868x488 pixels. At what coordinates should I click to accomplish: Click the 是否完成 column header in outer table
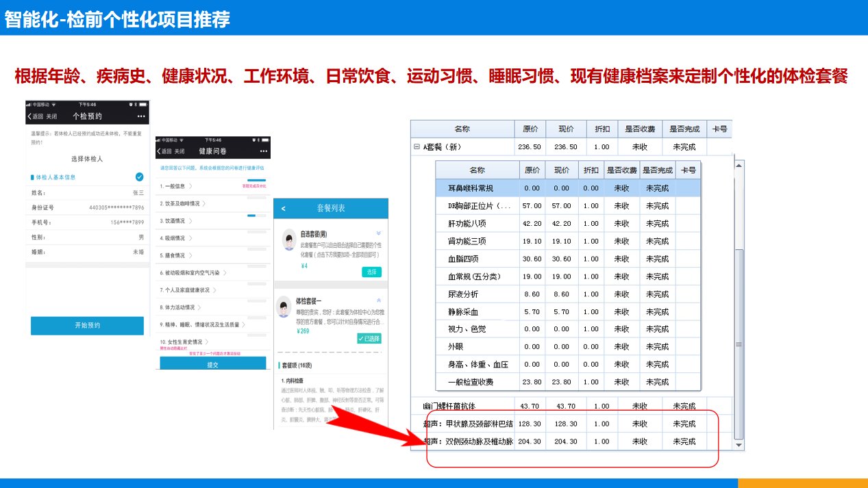[x=684, y=129]
